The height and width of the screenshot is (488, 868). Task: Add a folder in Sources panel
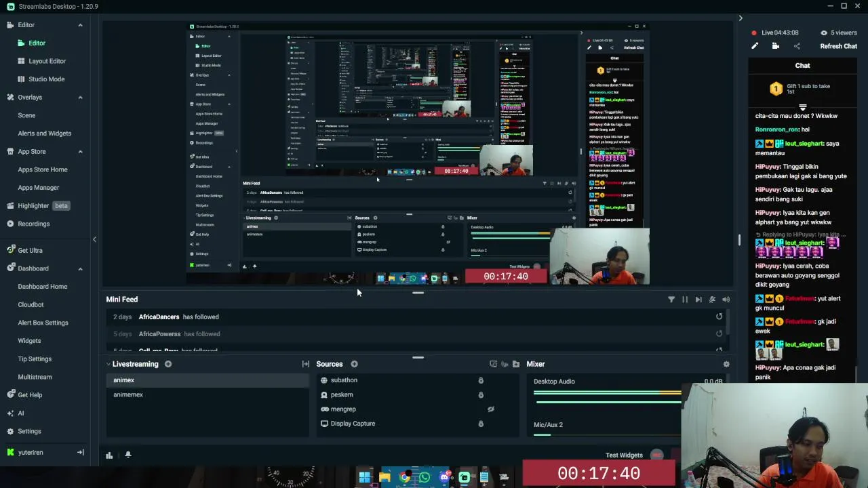(x=516, y=364)
